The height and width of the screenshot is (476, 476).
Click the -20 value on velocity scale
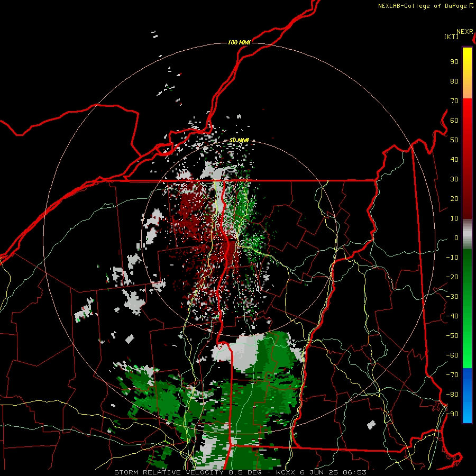(x=452, y=277)
